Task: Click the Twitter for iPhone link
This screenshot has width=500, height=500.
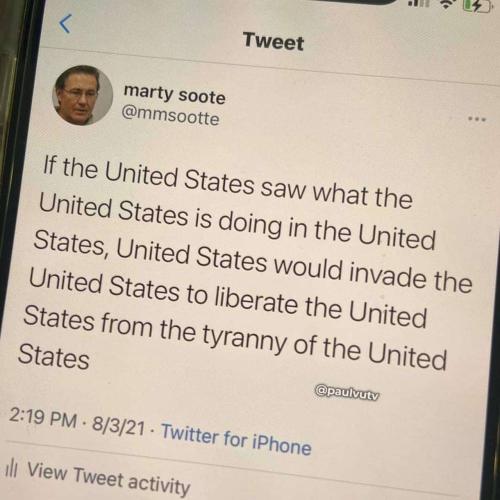Action: pyautogui.click(x=236, y=438)
